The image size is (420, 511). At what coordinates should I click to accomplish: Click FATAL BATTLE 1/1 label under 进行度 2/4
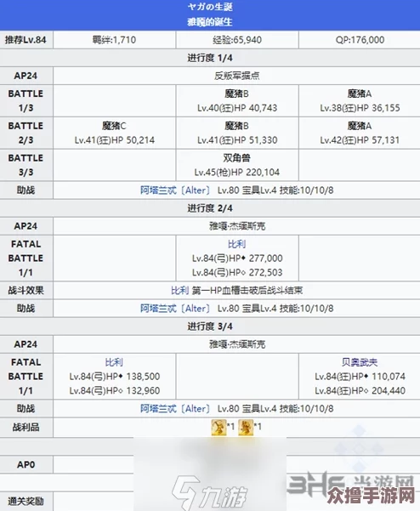pyautogui.click(x=26, y=258)
